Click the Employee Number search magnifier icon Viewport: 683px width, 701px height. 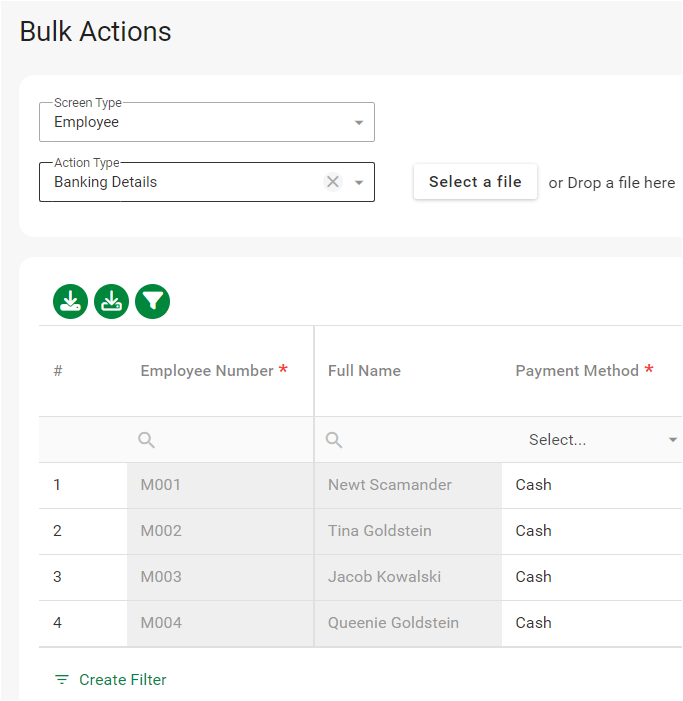147,440
